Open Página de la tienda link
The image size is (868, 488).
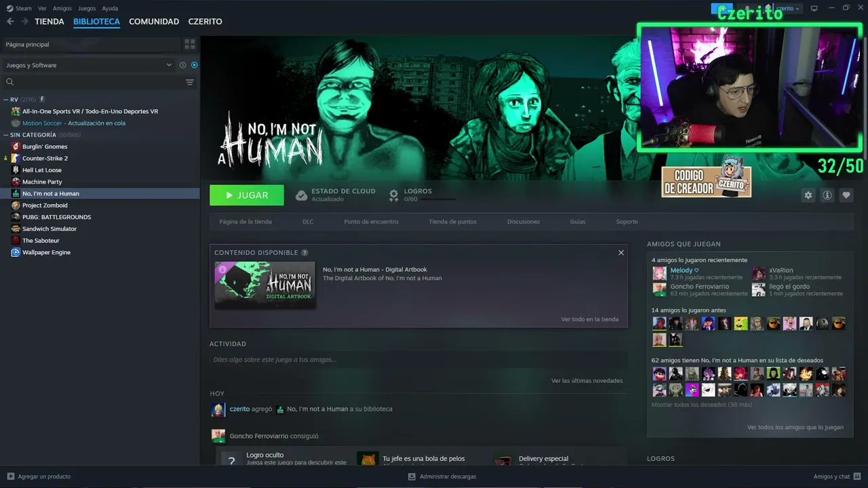coord(245,222)
